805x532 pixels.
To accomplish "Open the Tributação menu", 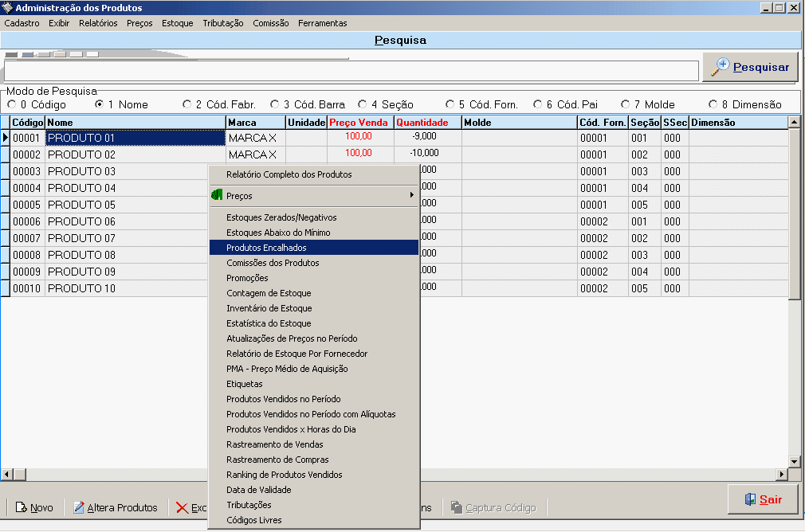I will [x=223, y=23].
